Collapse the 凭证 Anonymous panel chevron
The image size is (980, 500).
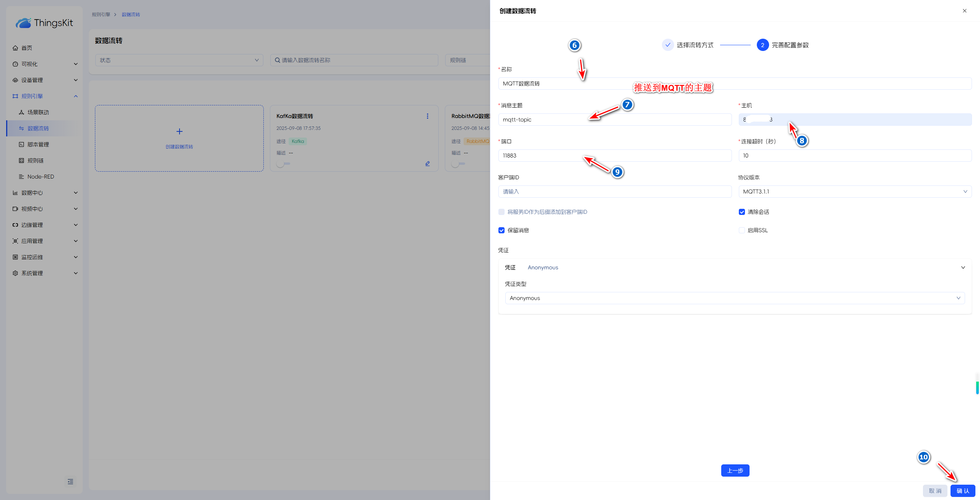pyautogui.click(x=963, y=267)
